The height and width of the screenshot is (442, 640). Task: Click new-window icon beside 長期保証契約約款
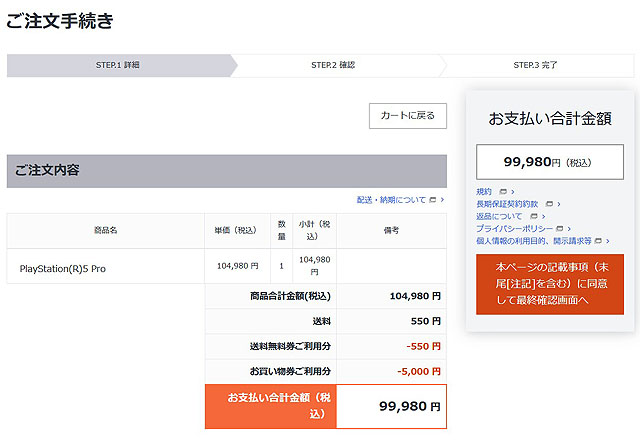(549, 204)
